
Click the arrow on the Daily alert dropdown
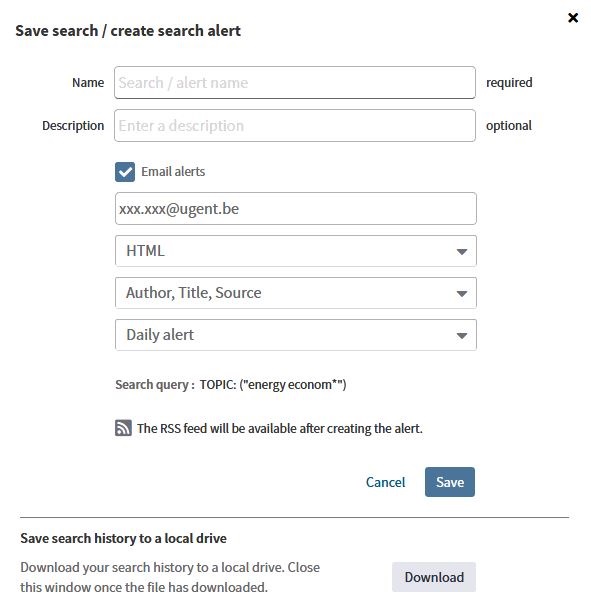pyautogui.click(x=462, y=336)
